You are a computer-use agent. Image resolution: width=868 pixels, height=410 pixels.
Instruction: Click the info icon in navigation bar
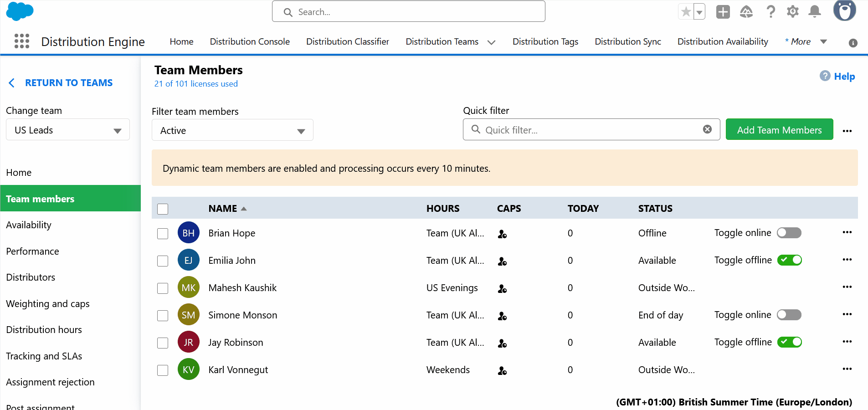[x=853, y=43]
